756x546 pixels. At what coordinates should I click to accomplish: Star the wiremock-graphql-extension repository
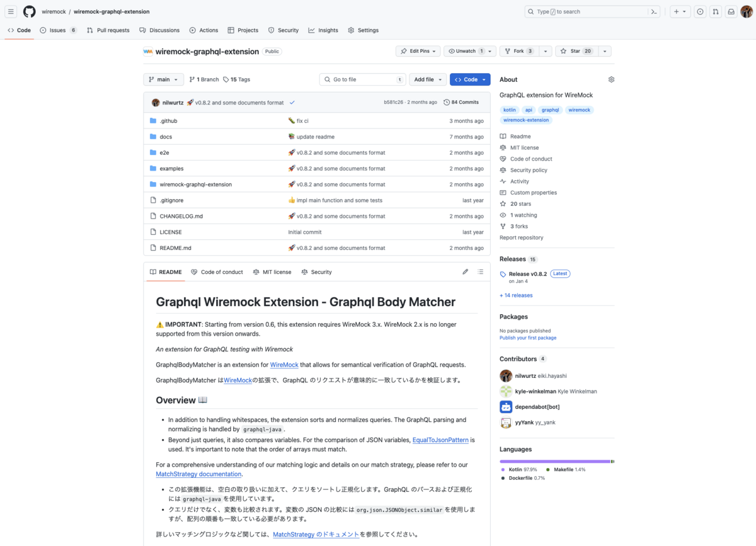[576, 51]
